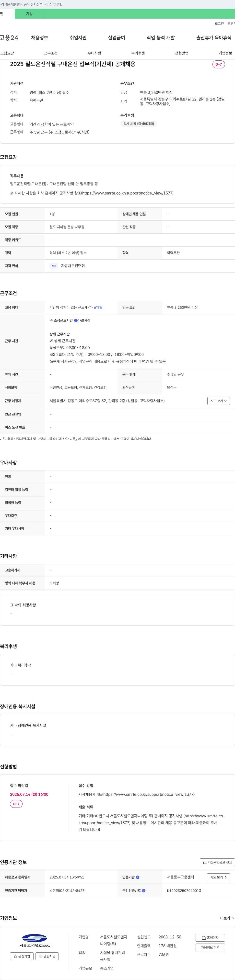Switch to the 기업 tab at top
This screenshot has width=235, height=980.
29,14
